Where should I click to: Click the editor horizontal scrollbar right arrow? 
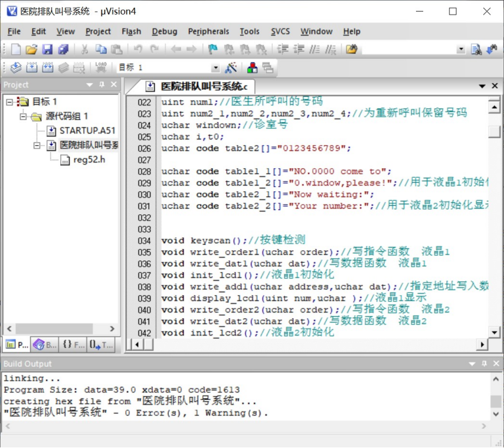482,345
